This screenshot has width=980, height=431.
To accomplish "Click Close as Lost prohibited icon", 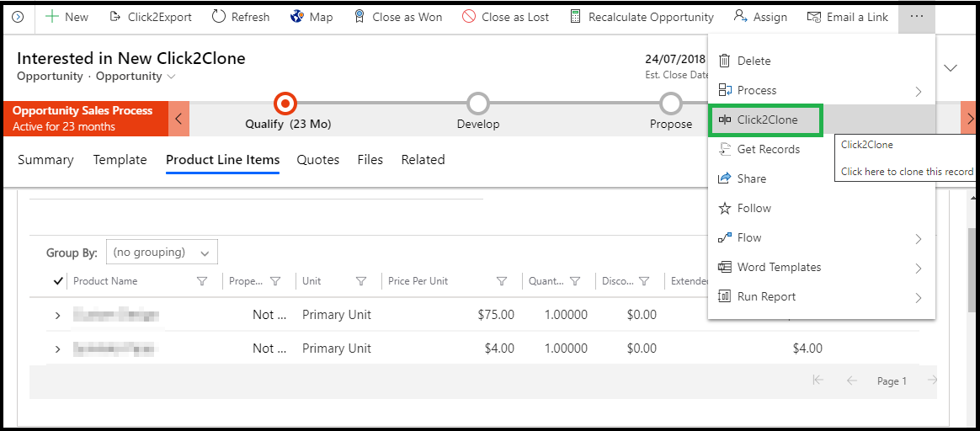I will 469,17.
